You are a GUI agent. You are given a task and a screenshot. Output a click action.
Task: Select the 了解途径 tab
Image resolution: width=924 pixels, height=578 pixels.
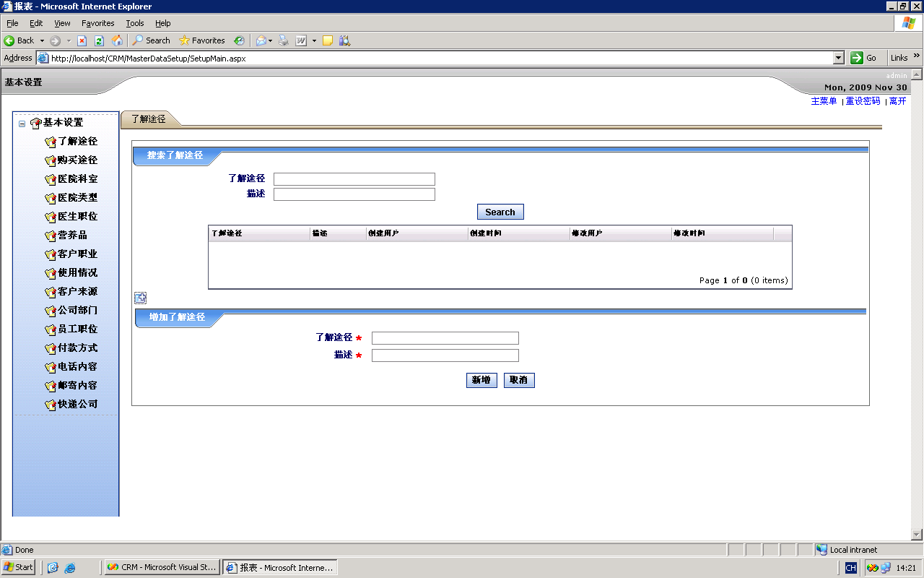(149, 119)
